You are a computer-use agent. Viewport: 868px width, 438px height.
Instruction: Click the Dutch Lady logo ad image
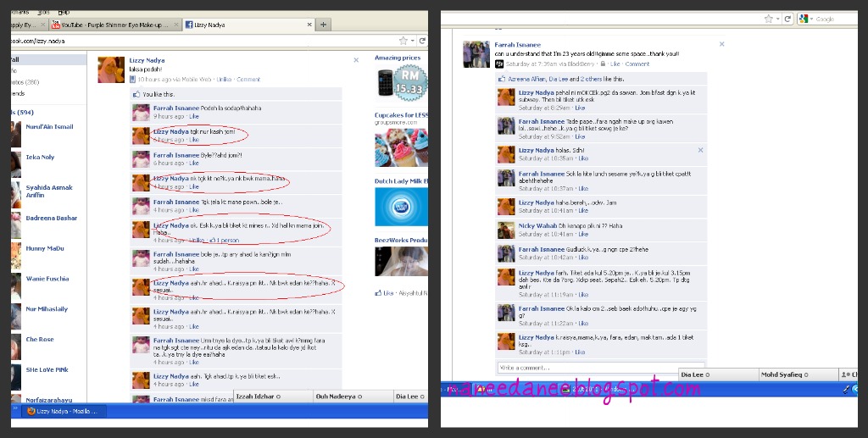401,207
